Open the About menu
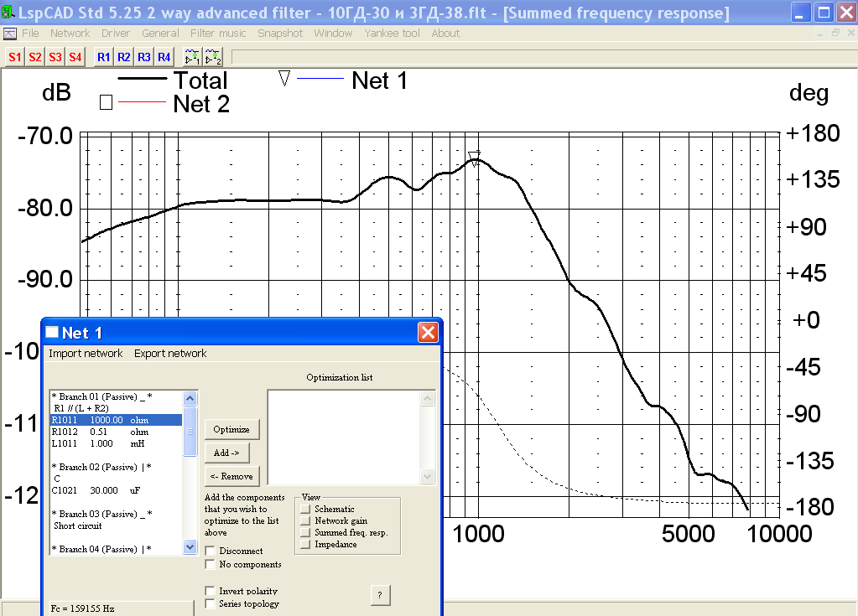The height and width of the screenshot is (616, 858). (445, 34)
